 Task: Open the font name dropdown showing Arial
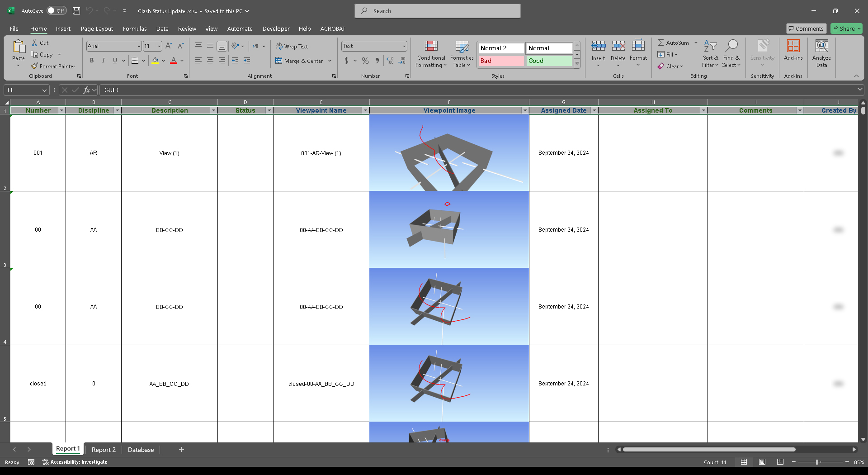click(x=139, y=46)
